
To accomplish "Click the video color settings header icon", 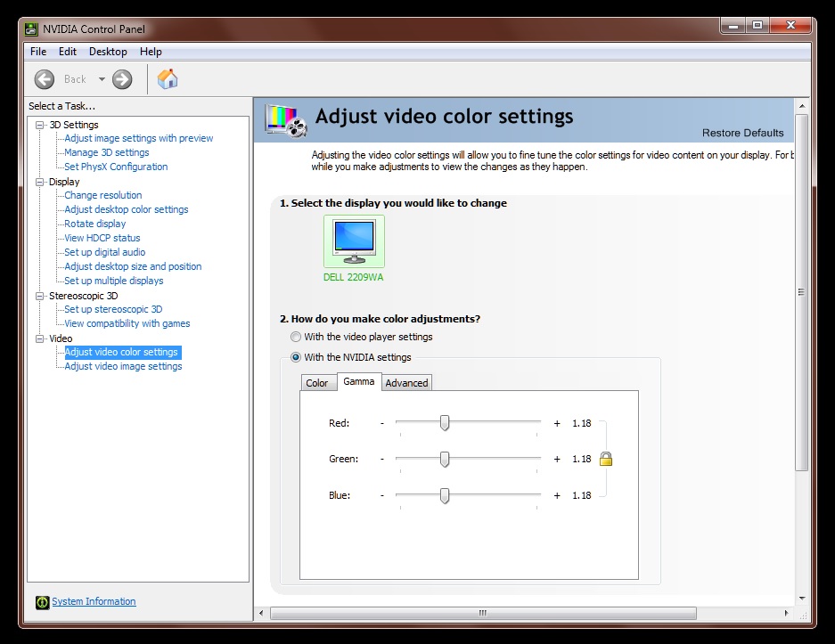I will click(x=286, y=121).
